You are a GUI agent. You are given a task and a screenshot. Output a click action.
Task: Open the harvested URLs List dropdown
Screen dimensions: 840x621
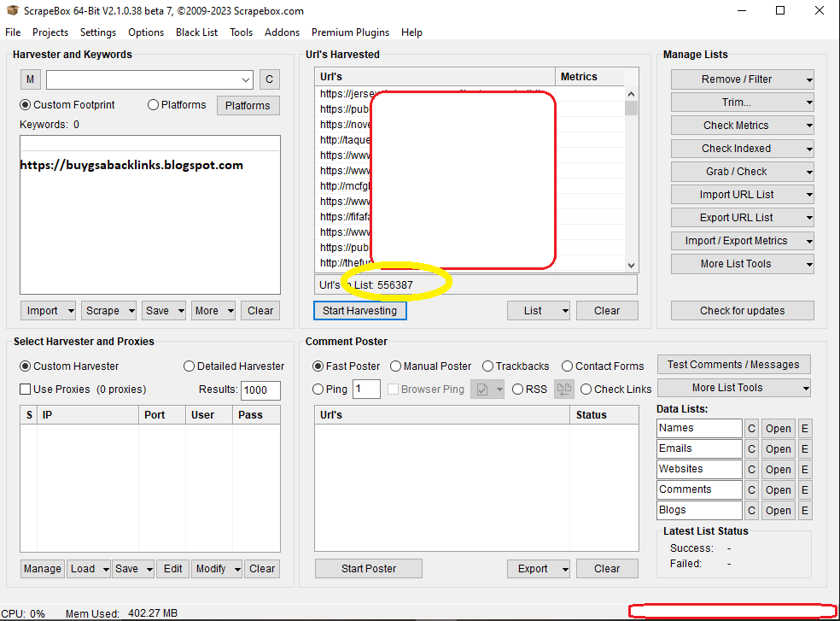(564, 311)
